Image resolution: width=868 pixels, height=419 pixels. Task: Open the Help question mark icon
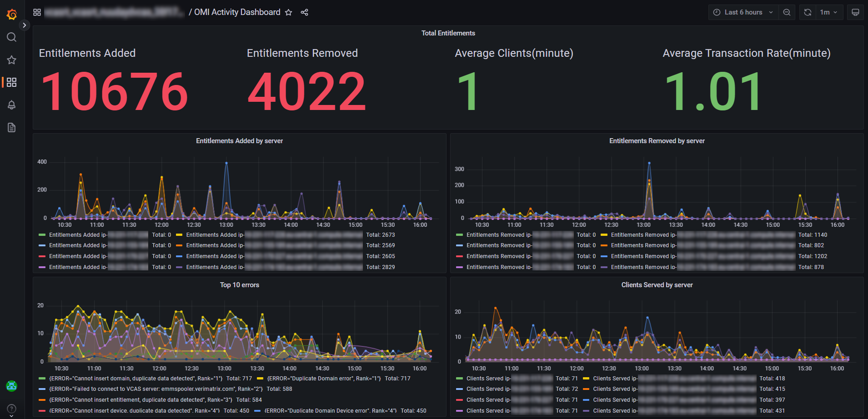(x=12, y=409)
